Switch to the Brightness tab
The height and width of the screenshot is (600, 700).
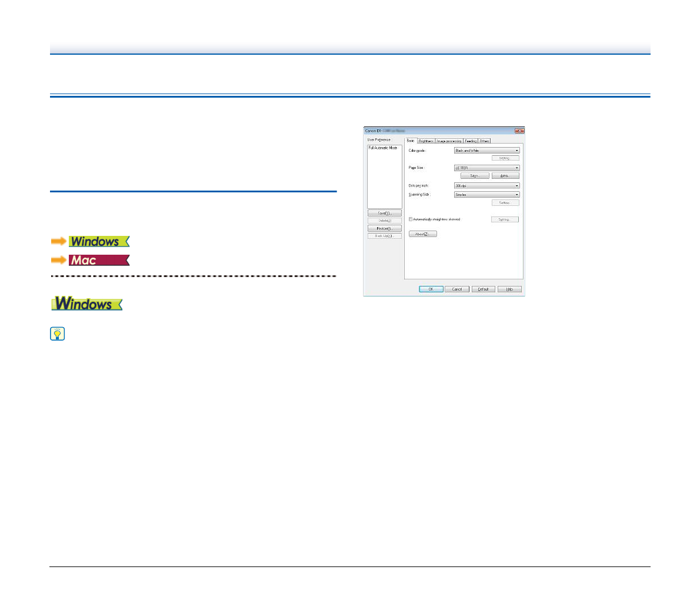click(426, 141)
